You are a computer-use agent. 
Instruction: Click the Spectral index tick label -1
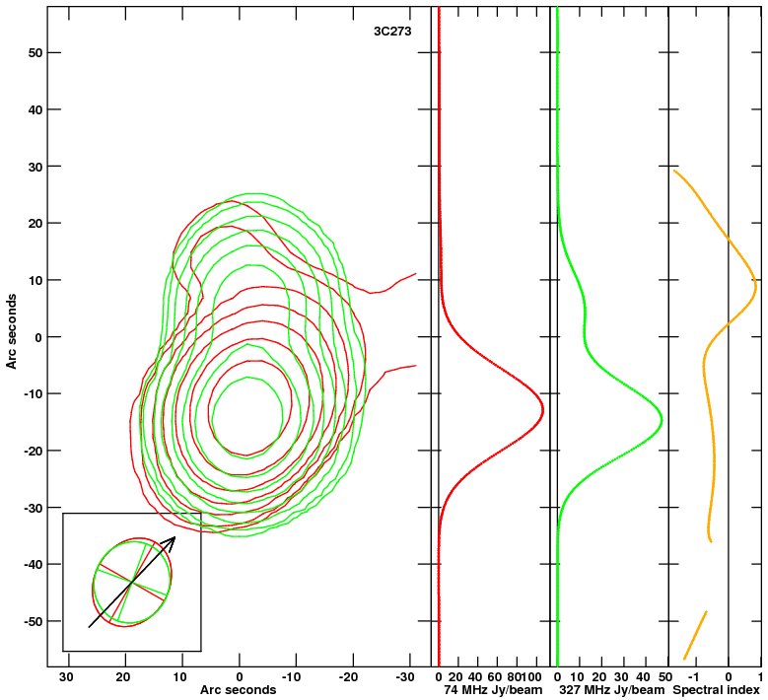[693, 677]
